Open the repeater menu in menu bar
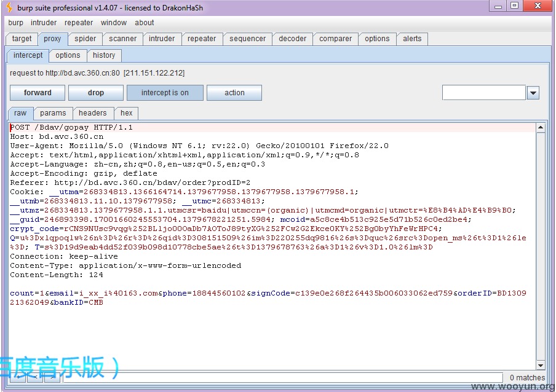 click(x=79, y=23)
